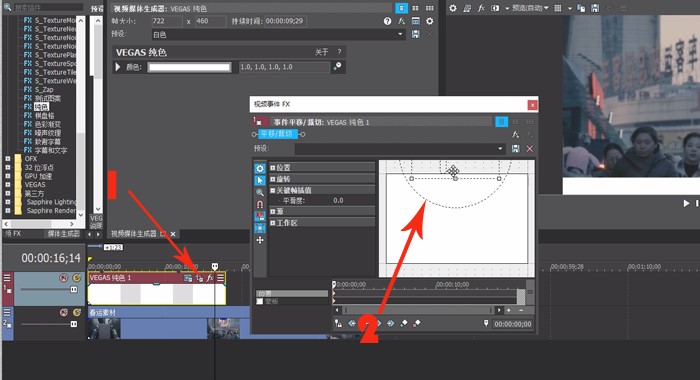Select 棋盘格 in generator list
Viewport: 700px width, 380px height.
click(x=45, y=116)
